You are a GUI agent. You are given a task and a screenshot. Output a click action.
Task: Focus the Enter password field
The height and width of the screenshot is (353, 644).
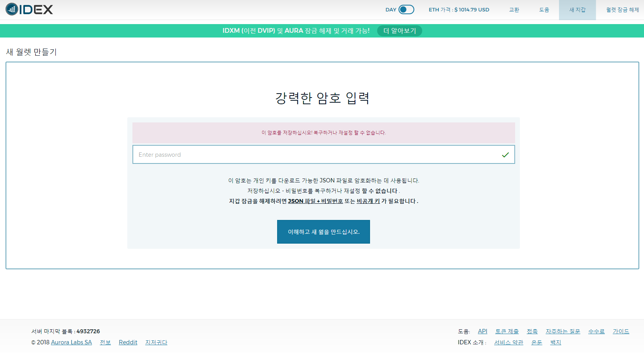[x=323, y=154]
